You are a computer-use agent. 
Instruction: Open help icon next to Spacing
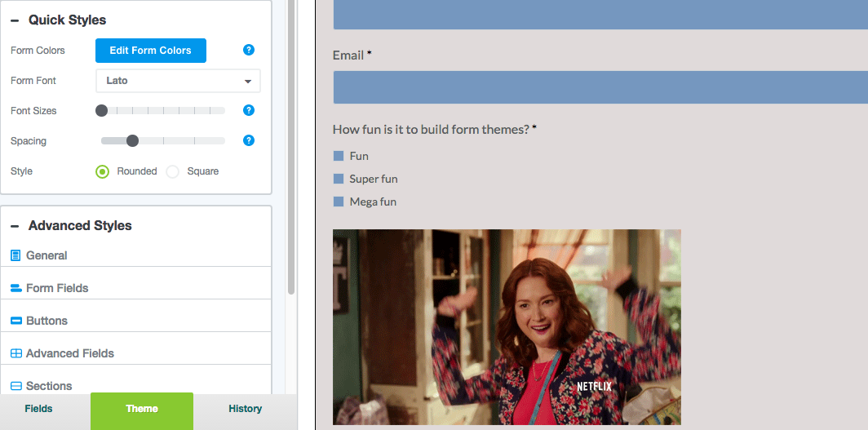click(249, 140)
